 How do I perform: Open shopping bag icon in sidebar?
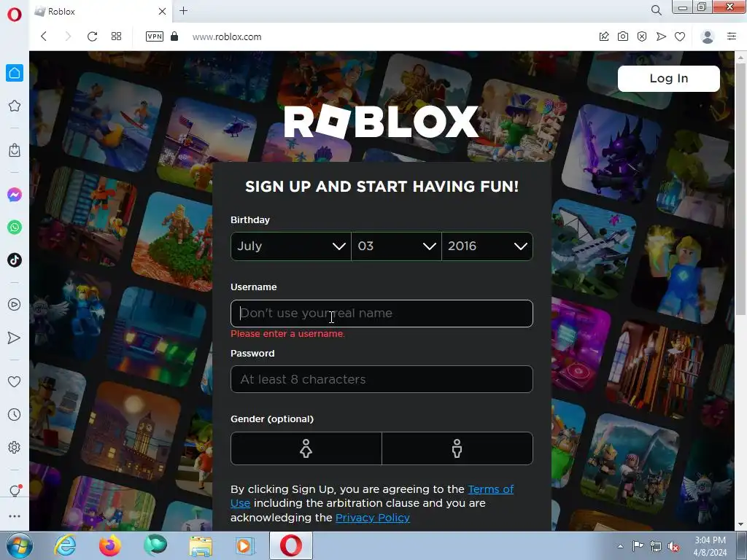(15, 150)
